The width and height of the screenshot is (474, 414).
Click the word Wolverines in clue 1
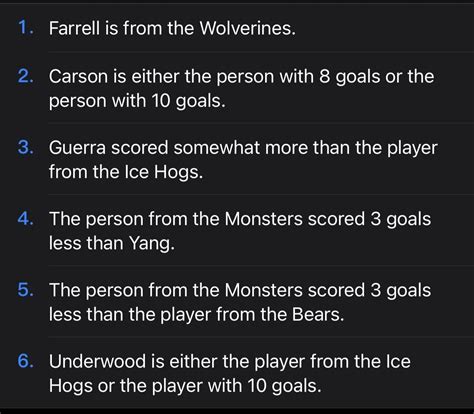pyautogui.click(x=247, y=28)
